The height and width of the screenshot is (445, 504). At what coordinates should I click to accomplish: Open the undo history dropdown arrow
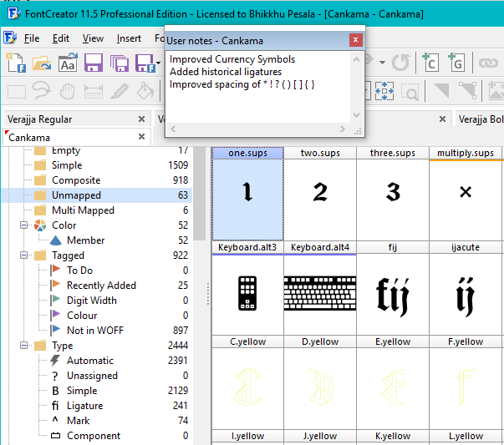(x=382, y=63)
